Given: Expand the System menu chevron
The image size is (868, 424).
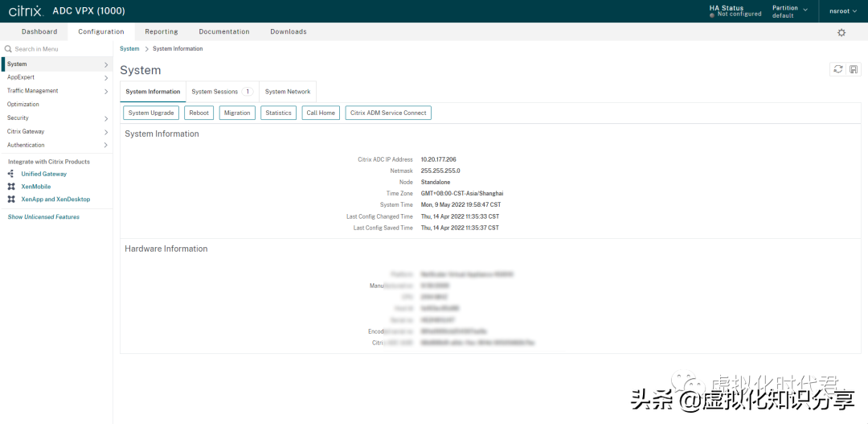Looking at the screenshot, I should (106, 64).
